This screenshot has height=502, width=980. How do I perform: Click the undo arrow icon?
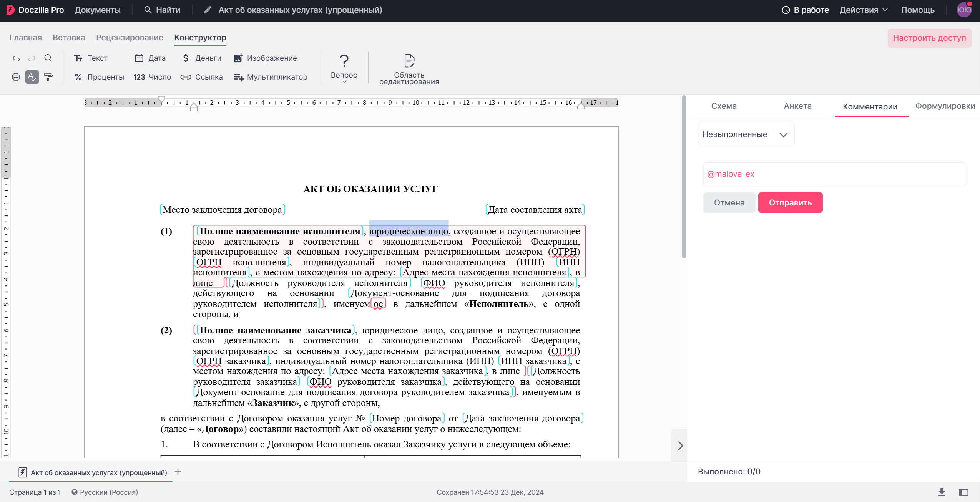coord(16,58)
